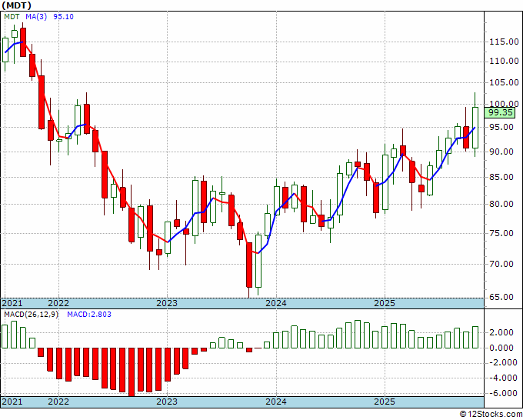The image size is (523, 420).
Task: Click 2023 on the MACD panel timeline
Action: coord(167,402)
